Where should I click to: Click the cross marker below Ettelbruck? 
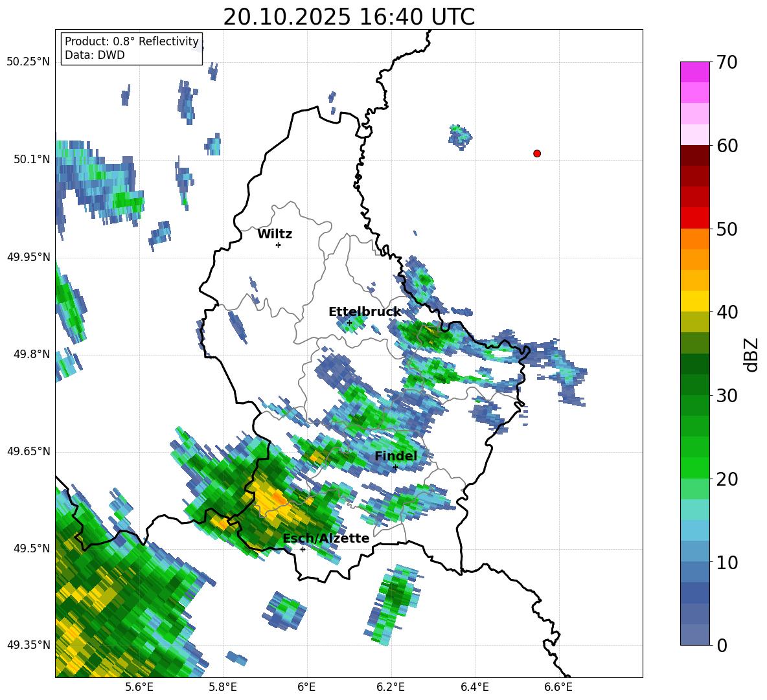[349, 322]
